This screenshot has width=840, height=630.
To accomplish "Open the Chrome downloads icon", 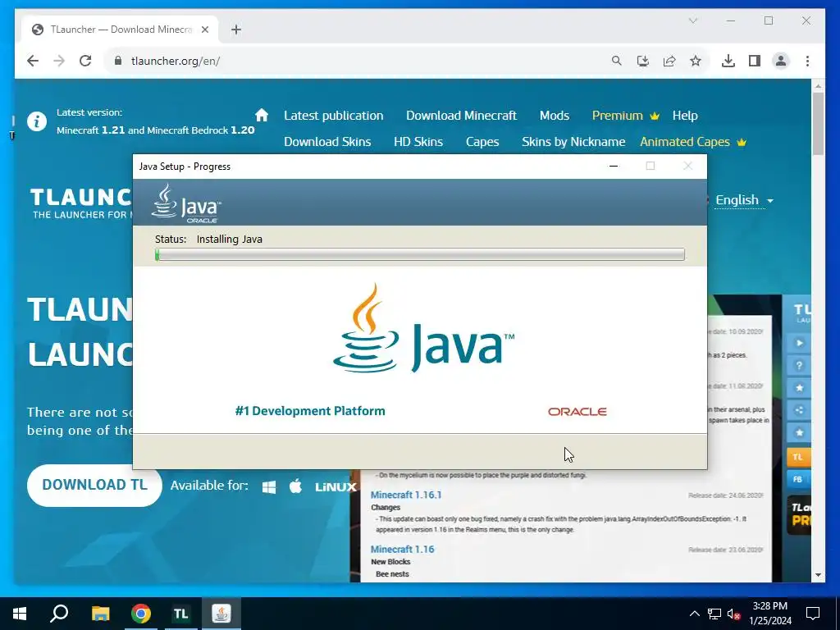I will coord(728,61).
